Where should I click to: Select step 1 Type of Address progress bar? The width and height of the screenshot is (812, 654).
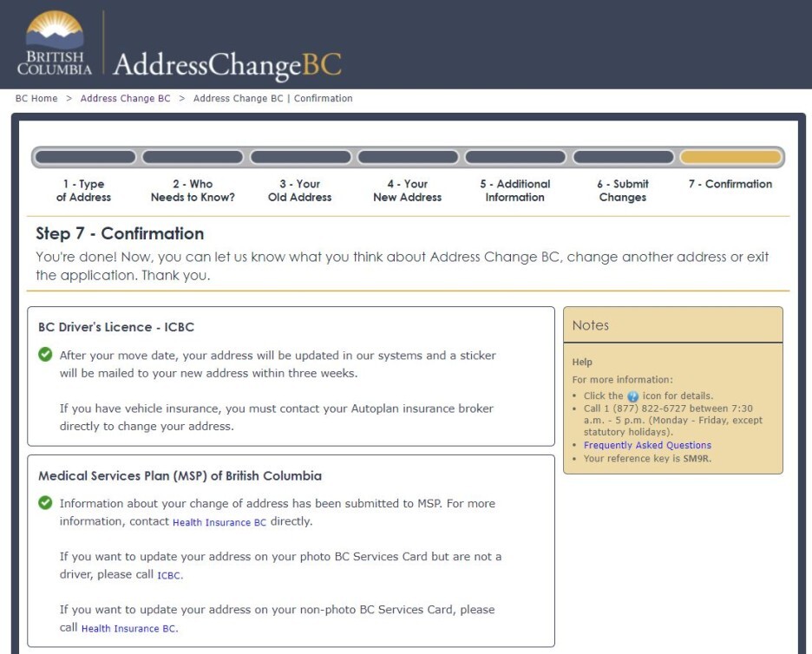(85, 157)
